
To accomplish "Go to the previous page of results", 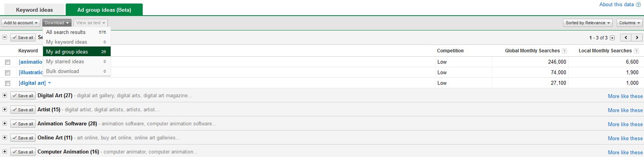I will pyautogui.click(x=626, y=37).
